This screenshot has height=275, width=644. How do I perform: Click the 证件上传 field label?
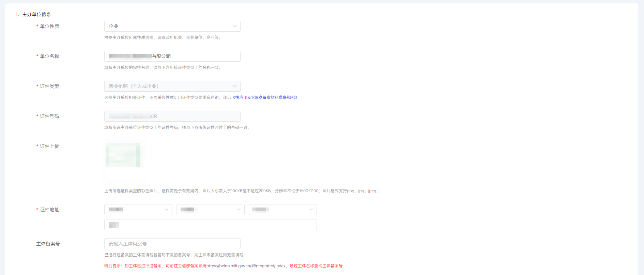50,146
